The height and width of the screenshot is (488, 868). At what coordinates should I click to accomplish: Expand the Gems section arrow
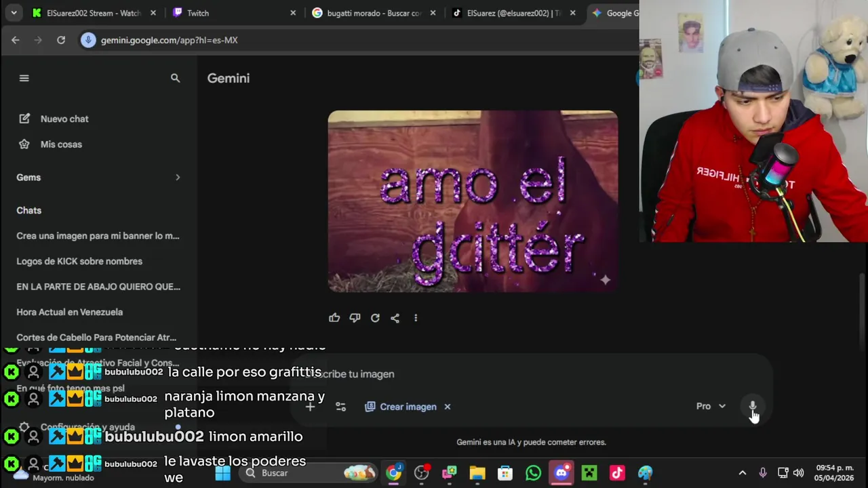coord(178,178)
